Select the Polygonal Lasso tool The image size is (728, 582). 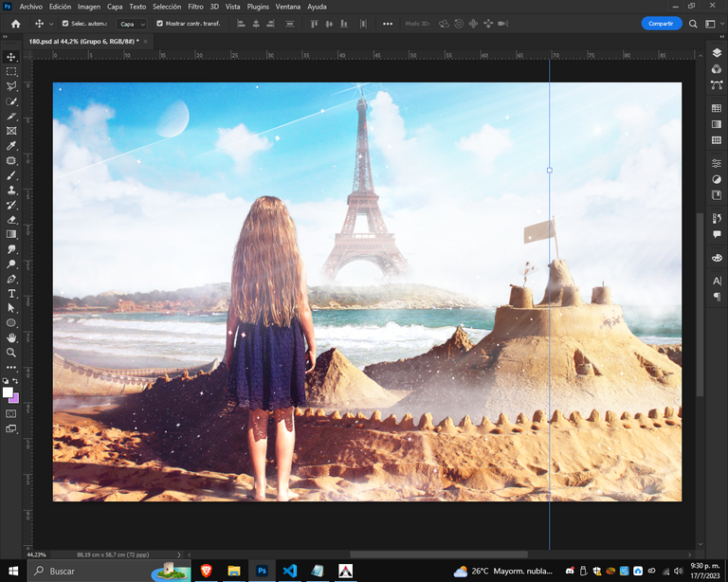pyautogui.click(x=11, y=86)
